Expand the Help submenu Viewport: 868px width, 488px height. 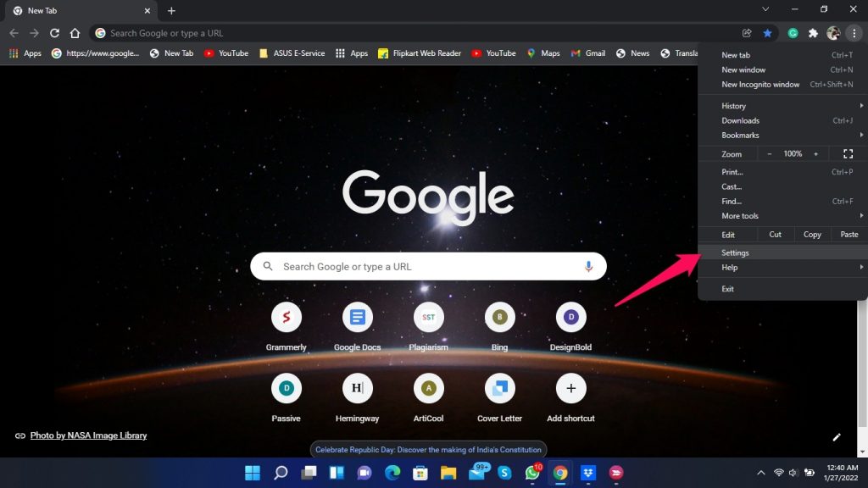tap(782, 267)
